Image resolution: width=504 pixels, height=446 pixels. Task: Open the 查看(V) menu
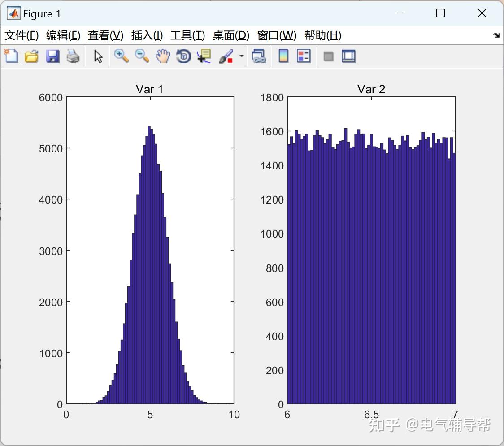point(105,35)
